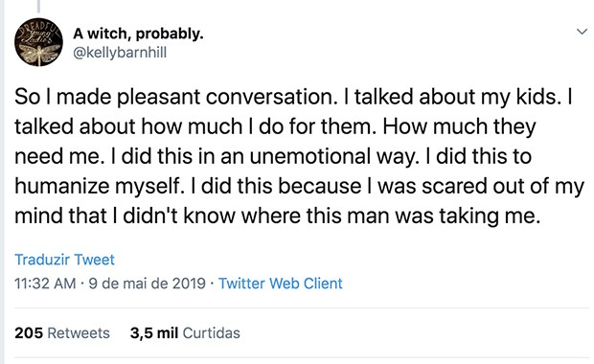Screen dimensions: 594x364
Task: Click the 11:32 AM timestamp
Action: [x=45, y=284]
